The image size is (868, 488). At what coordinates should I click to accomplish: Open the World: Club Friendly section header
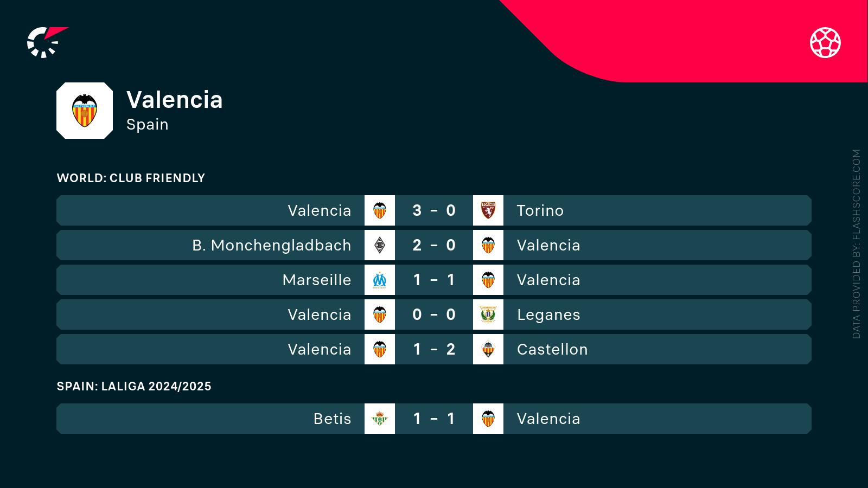click(131, 178)
